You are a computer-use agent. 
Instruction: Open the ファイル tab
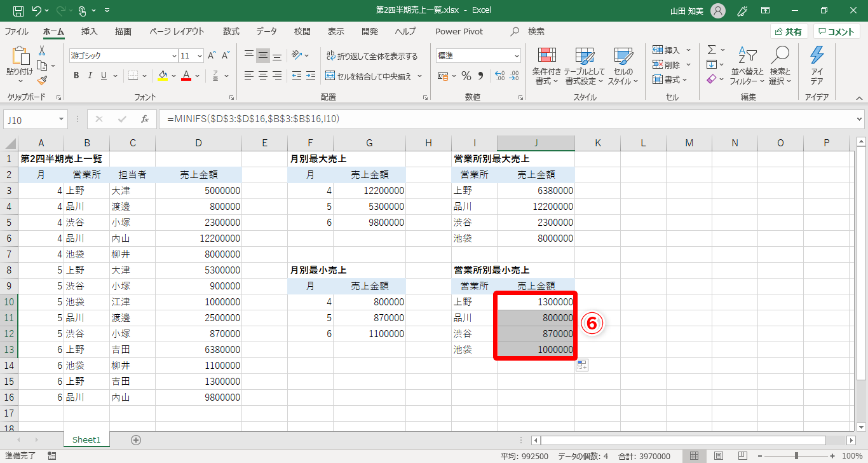tap(17, 31)
